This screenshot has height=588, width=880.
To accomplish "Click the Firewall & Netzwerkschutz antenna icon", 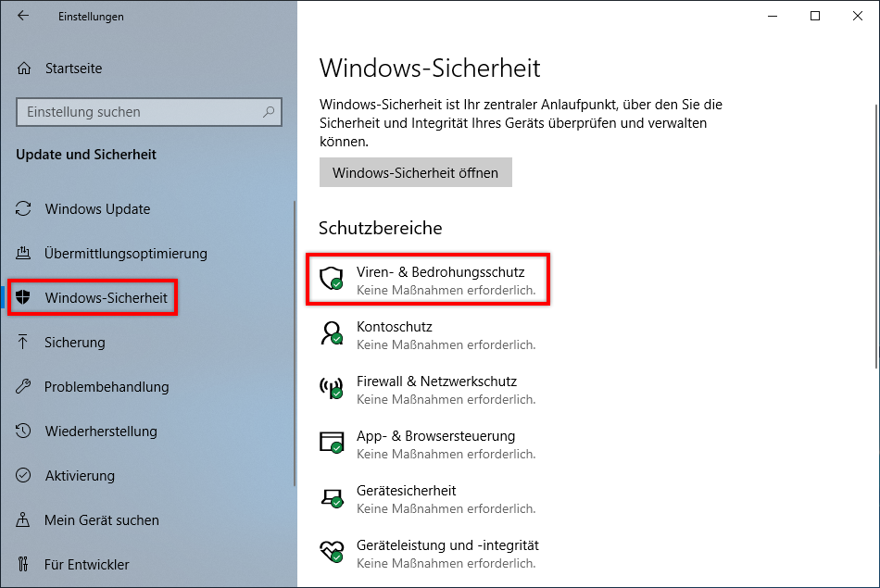I will coord(331,388).
